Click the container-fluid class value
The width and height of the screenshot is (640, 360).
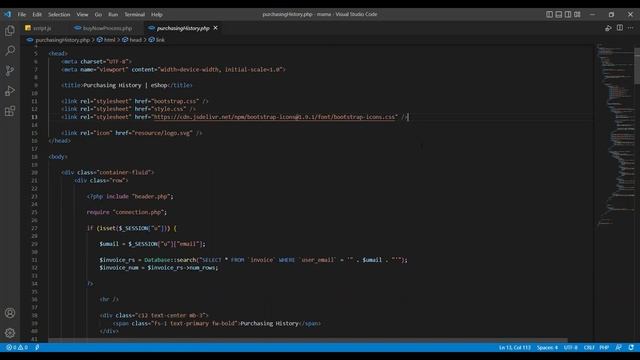point(124,173)
